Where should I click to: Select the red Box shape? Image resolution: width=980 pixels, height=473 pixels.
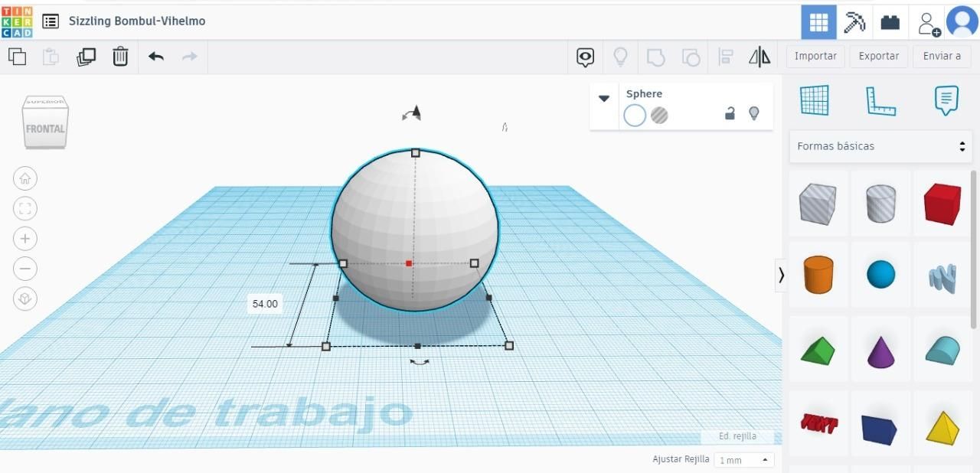tap(942, 204)
